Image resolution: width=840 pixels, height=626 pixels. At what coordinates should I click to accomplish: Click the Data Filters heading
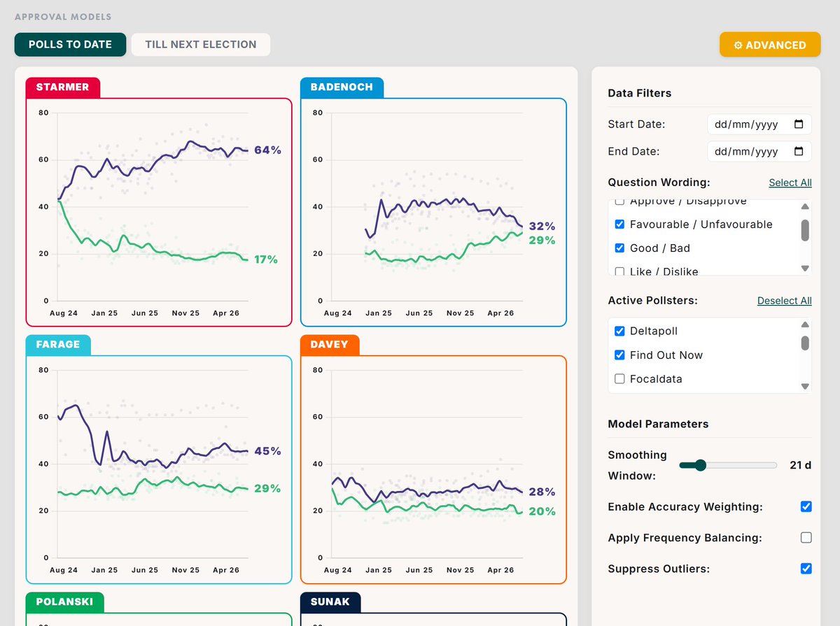click(639, 93)
